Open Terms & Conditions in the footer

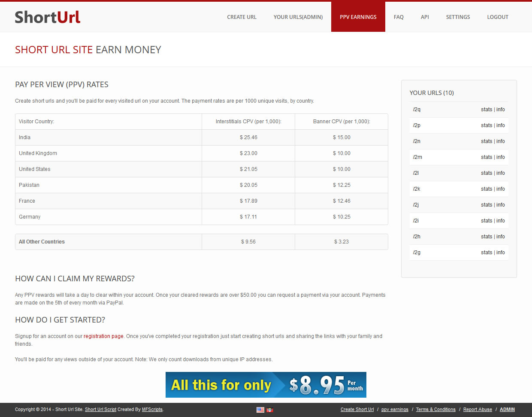[x=435, y=410]
